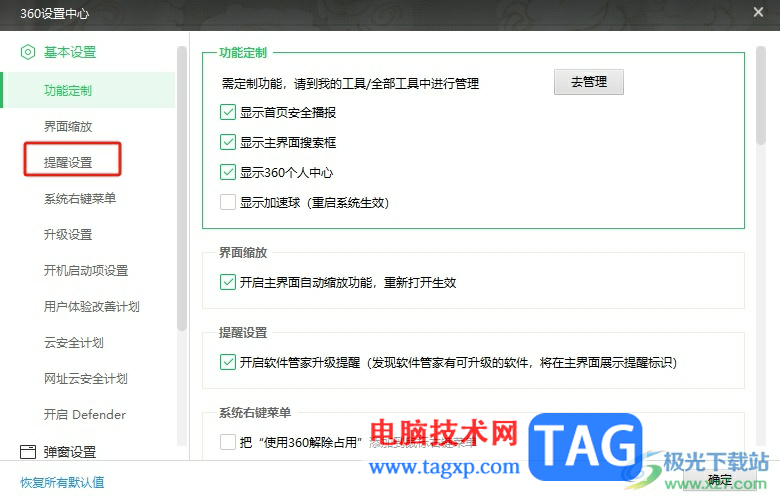The image size is (780, 500).
Task: Select 网址云安全计划 sidebar item
Action: [x=86, y=379]
